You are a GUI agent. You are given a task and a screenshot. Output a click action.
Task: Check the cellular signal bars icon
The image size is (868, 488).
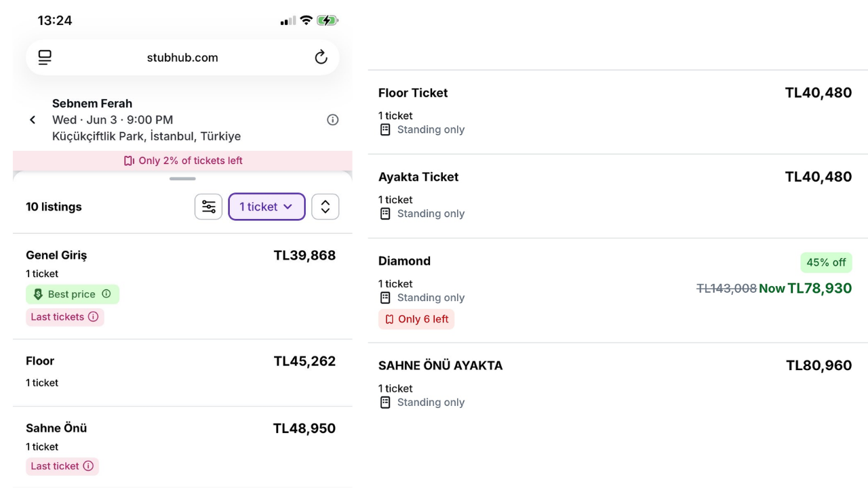288,21
